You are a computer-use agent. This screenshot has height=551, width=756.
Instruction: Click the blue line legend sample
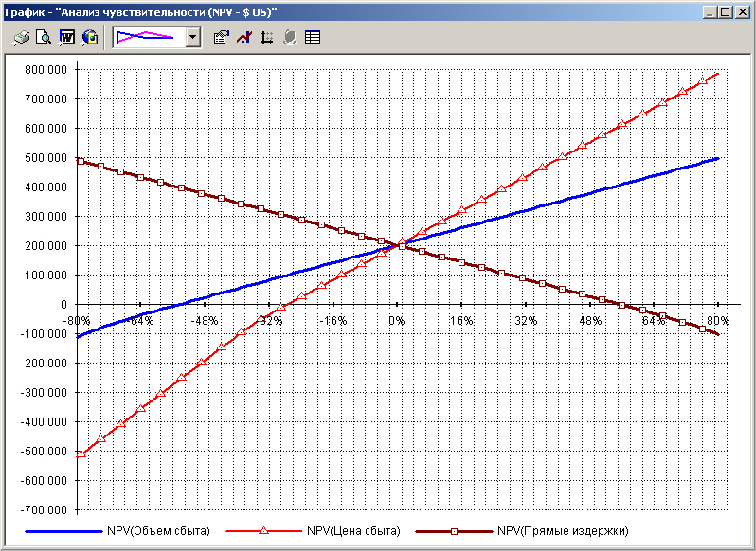click(x=63, y=531)
